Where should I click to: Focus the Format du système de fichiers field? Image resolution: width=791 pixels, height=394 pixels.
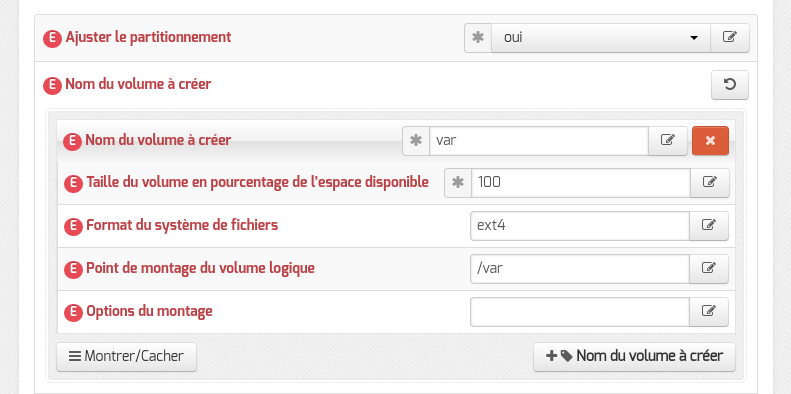[x=580, y=226]
